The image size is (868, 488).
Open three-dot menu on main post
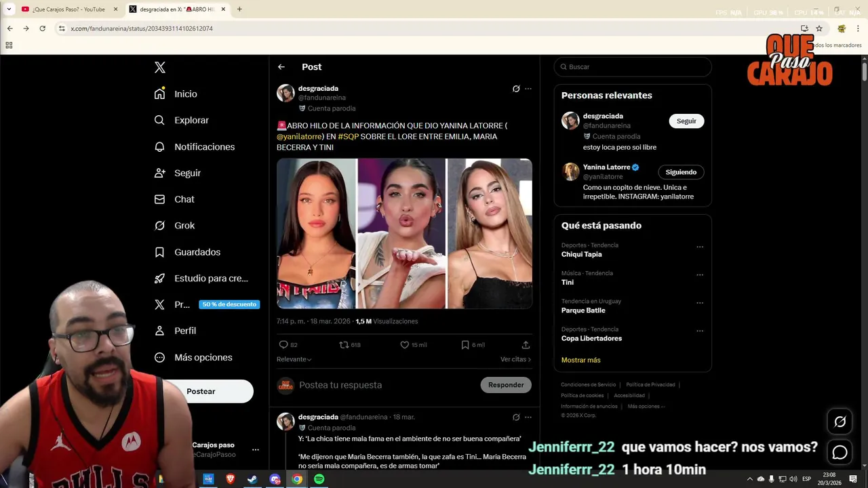click(528, 89)
